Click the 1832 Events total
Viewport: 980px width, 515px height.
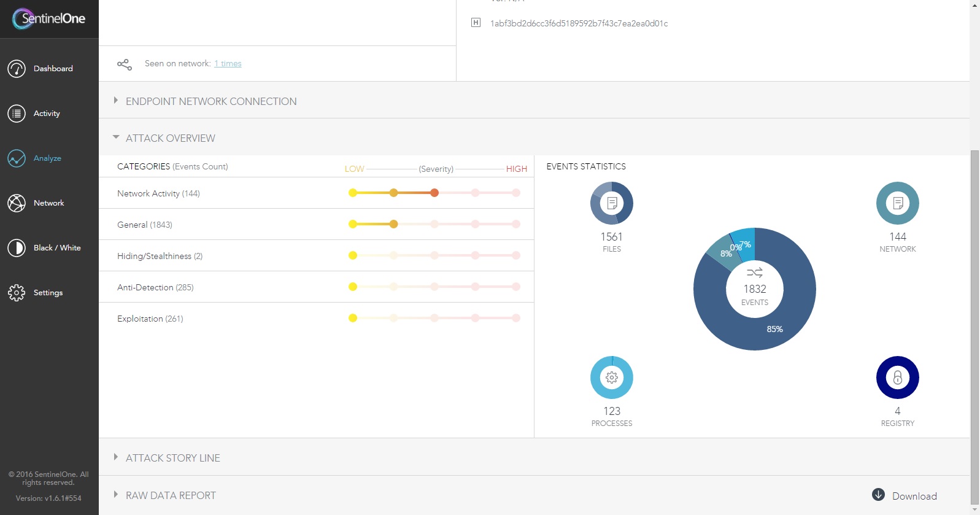[x=755, y=289]
